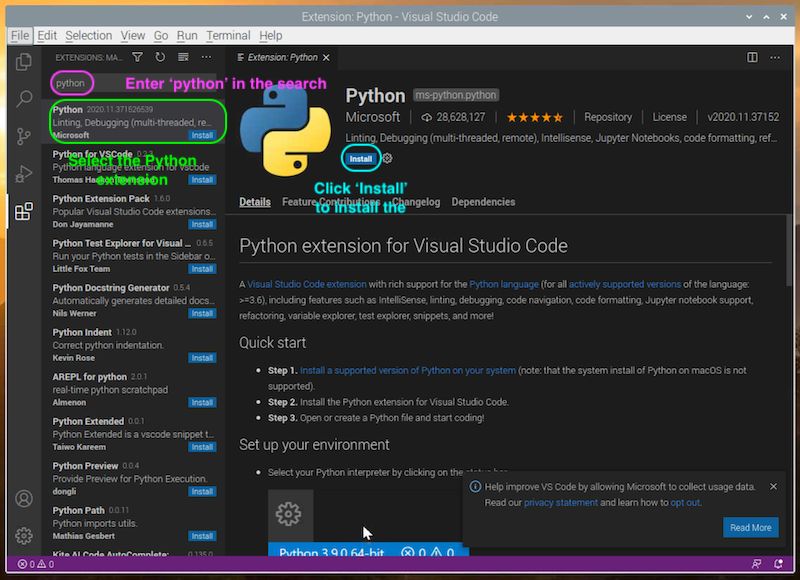Open the Explorer view
The height and width of the screenshot is (580, 800).
(23, 60)
